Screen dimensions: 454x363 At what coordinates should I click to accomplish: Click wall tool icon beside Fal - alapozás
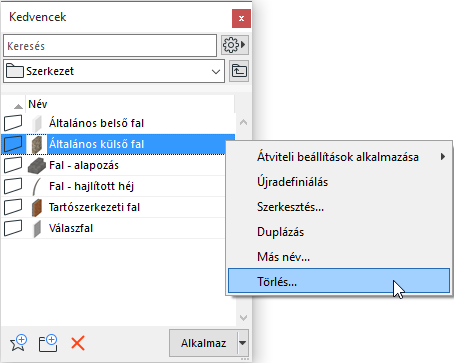click(x=13, y=165)
